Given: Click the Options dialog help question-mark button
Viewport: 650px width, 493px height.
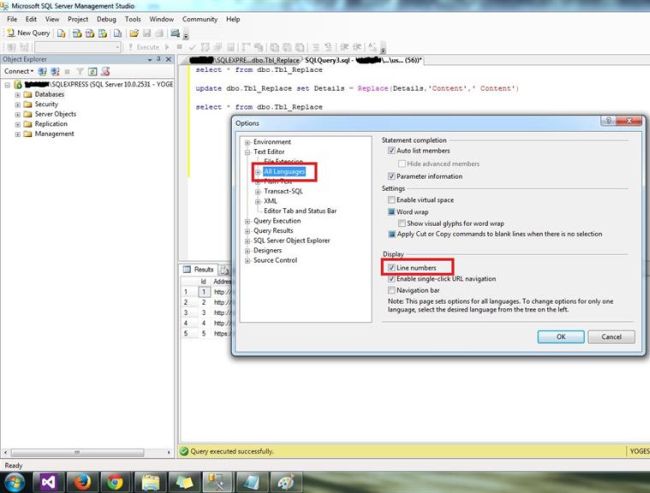Looking at the screenshot, I should click(608, 121).
